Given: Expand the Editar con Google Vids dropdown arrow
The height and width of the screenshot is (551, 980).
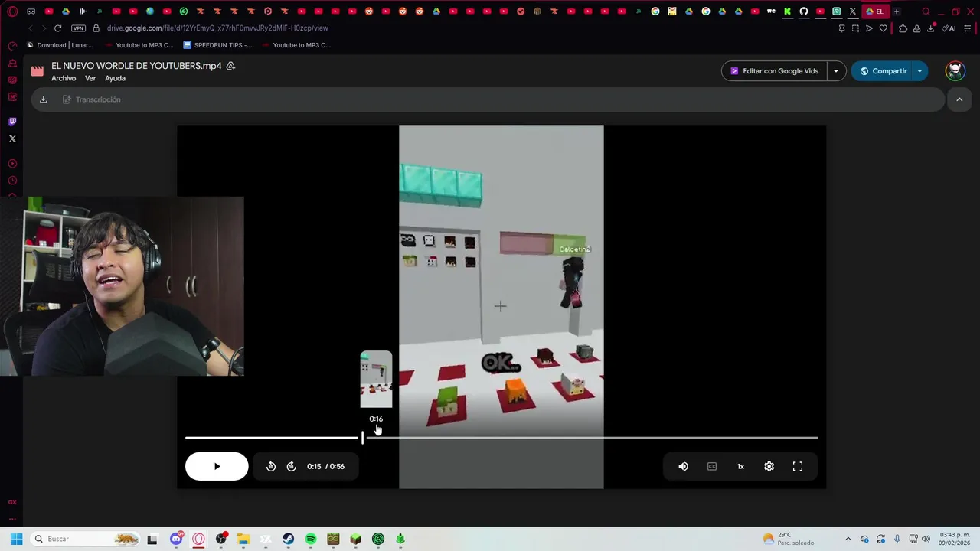Looking at the screenshot, I should [836, 71].
